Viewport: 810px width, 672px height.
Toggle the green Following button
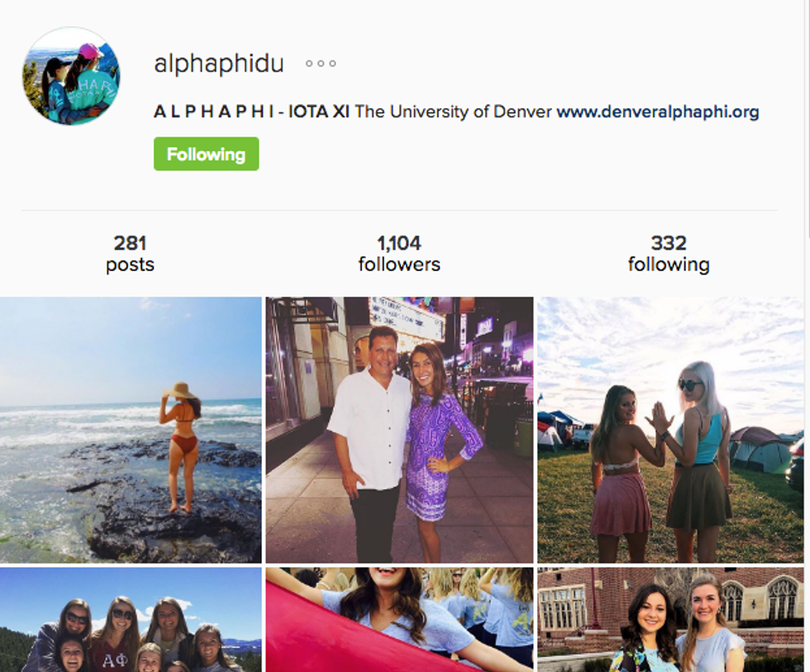pyautogui.click(x=206, y=154)
